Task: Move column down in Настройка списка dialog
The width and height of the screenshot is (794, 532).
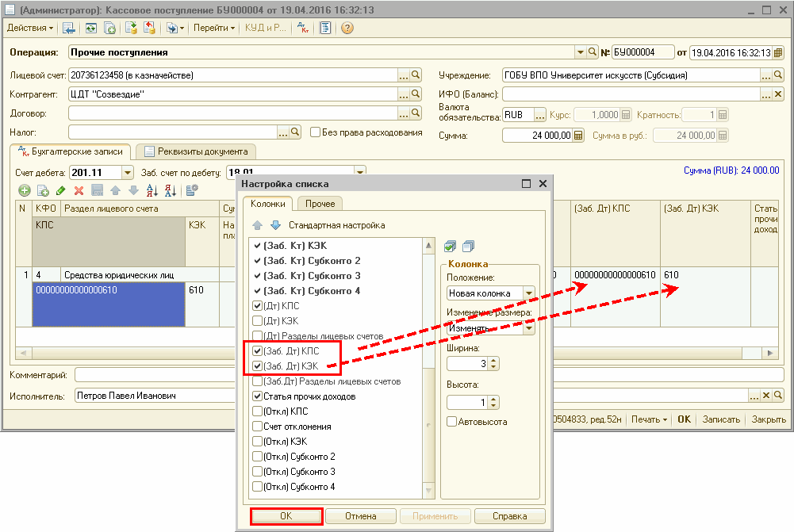Action: click(275, 224)
